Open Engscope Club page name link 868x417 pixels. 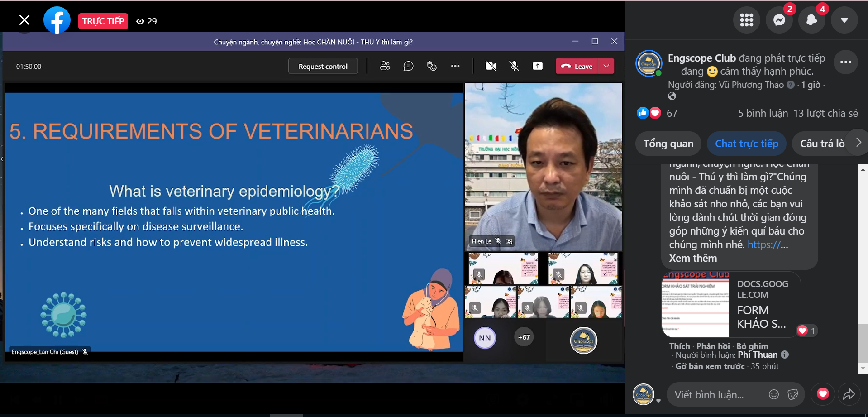701,58
